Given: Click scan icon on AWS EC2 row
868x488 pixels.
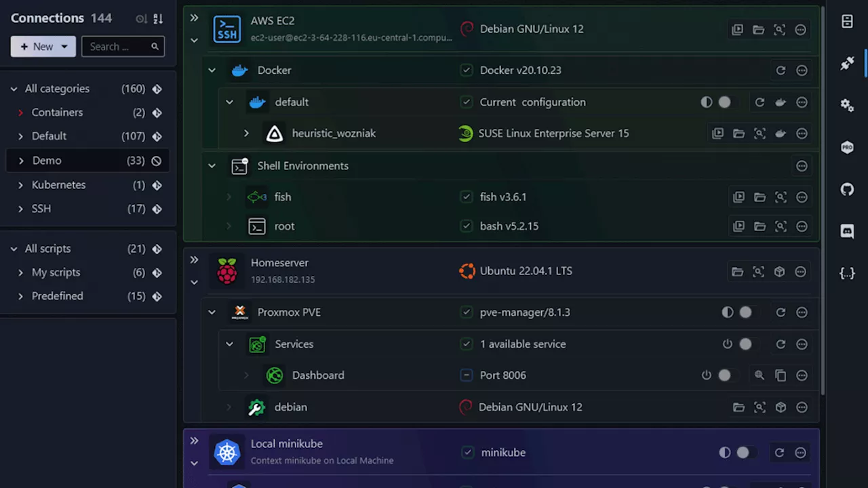Looking at the screenshot, I should tap(779, 30).
